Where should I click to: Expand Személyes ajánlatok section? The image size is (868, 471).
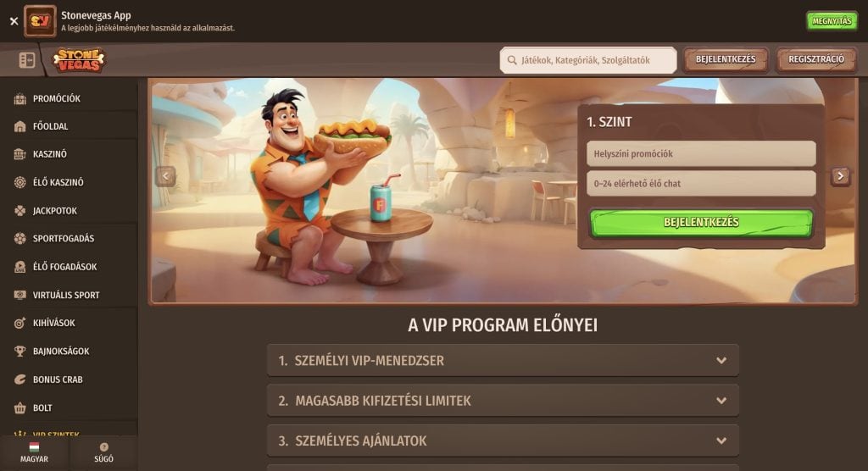tap(503, 441)
